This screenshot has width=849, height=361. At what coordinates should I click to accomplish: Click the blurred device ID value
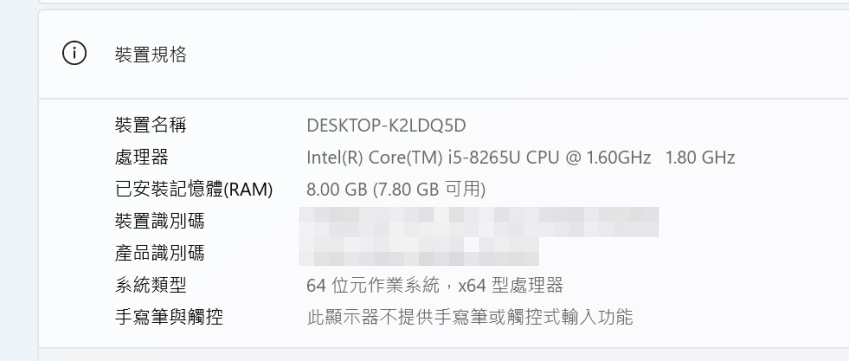click(479, 222)
